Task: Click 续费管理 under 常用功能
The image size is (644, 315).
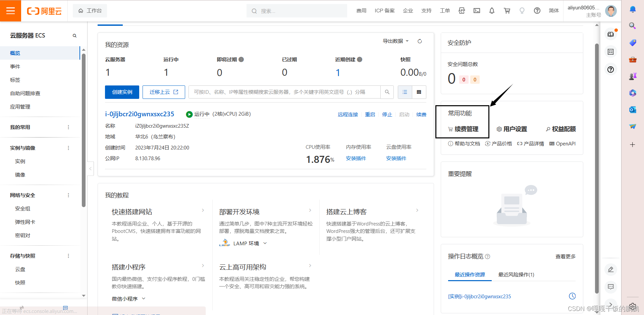Action: point(463,129)
